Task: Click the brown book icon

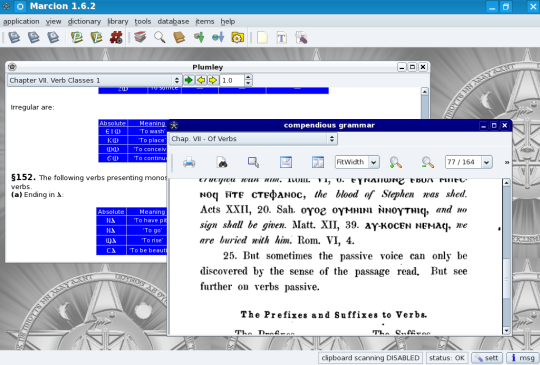Action: 179,37
